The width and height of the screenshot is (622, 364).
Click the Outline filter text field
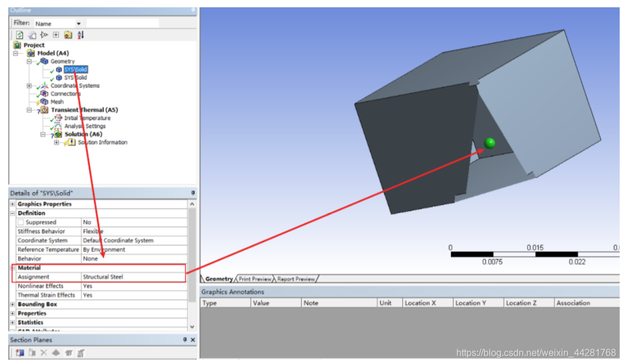coord(123,23)
